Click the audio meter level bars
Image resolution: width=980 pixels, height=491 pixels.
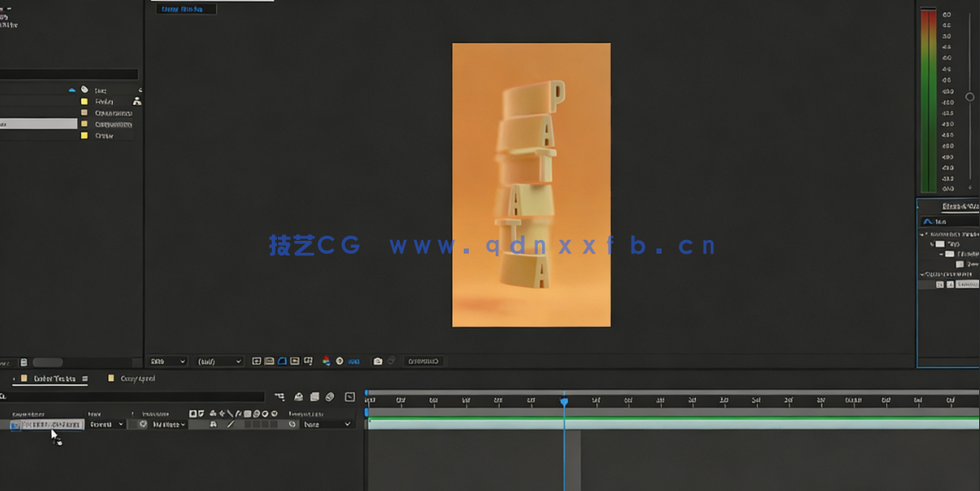(x=928, y=100)
